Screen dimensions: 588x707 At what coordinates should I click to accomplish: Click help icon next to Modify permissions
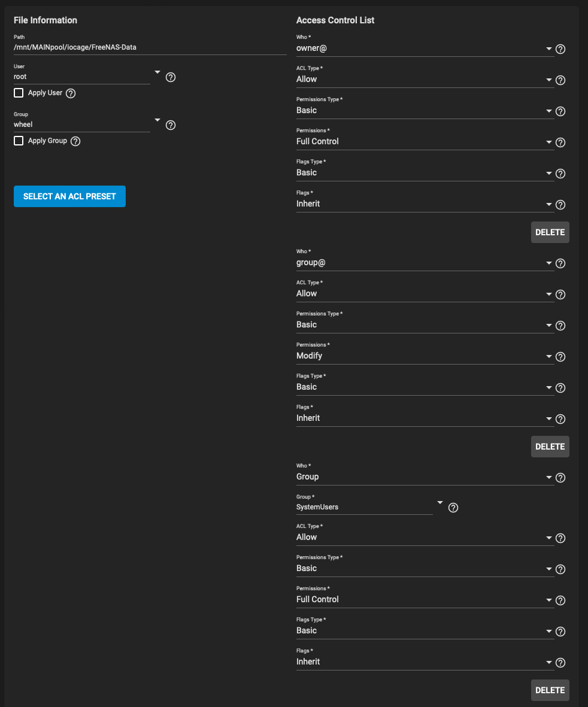click(x=560, y=357)
